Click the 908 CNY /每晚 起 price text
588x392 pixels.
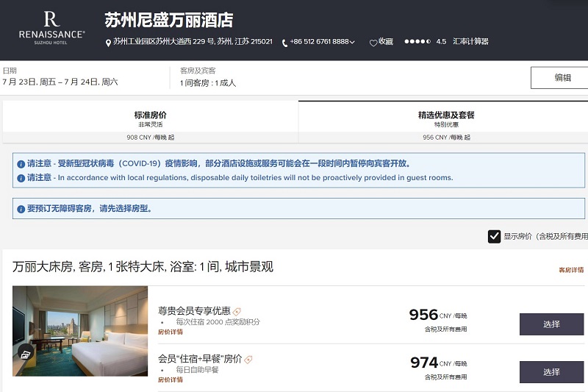coord(151,138)
